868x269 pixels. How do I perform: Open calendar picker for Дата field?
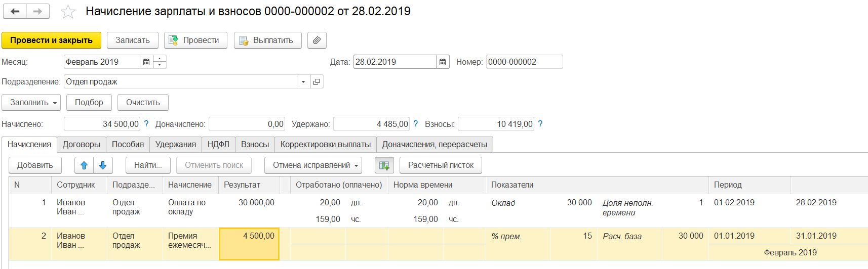point(443,62)
